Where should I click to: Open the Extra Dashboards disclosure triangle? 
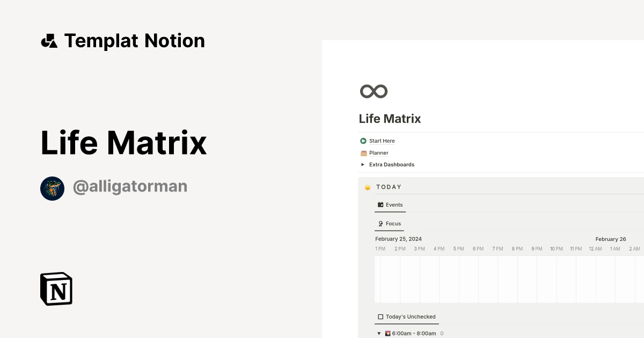click(363, 165)
